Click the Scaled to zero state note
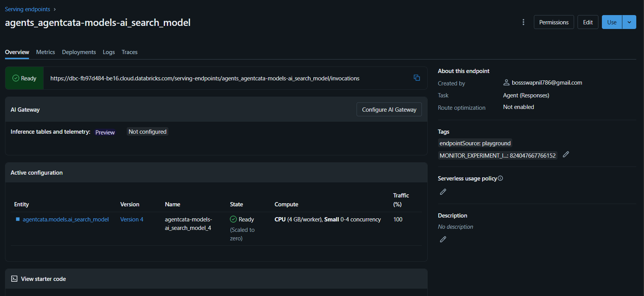 tap(242, 234)
